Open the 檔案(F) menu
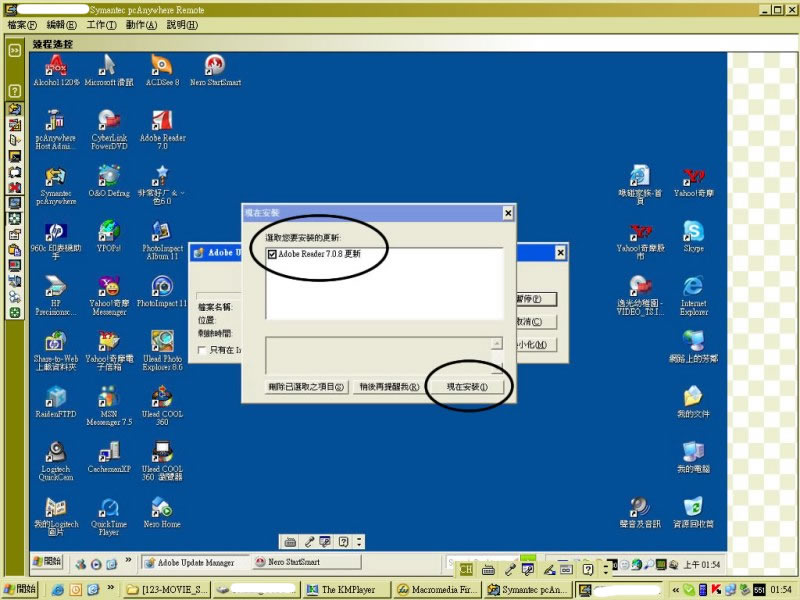800x600 pixels. click(x=22, y=25)
